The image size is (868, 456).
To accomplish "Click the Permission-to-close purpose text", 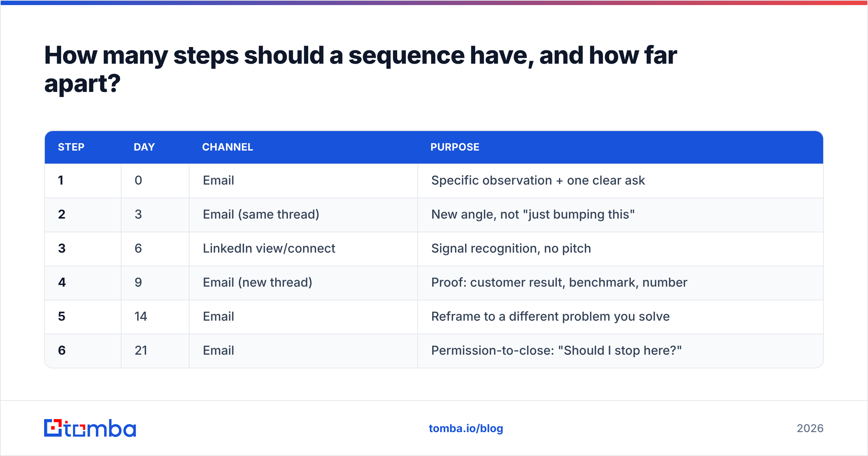I will click(556, 350).
